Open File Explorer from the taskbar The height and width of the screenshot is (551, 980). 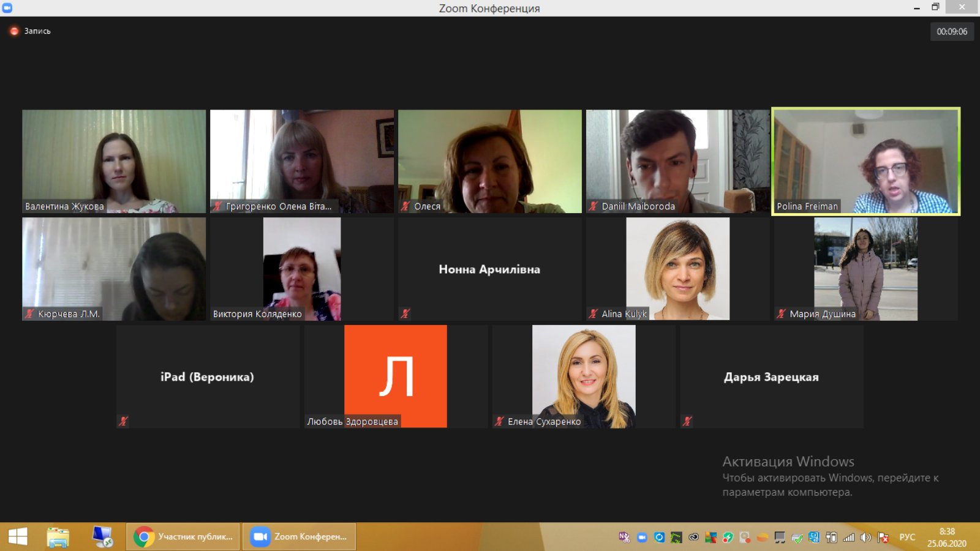(x=58, y=537)
